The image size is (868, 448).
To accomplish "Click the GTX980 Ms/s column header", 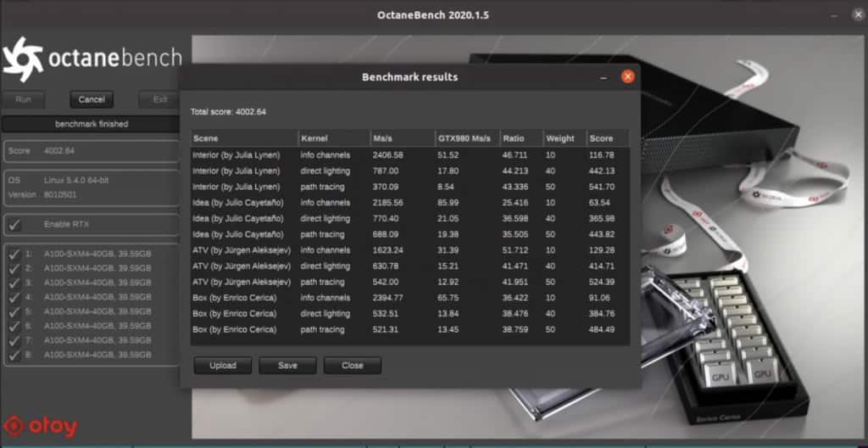I will pyautogui.click(x=468, y=138).
